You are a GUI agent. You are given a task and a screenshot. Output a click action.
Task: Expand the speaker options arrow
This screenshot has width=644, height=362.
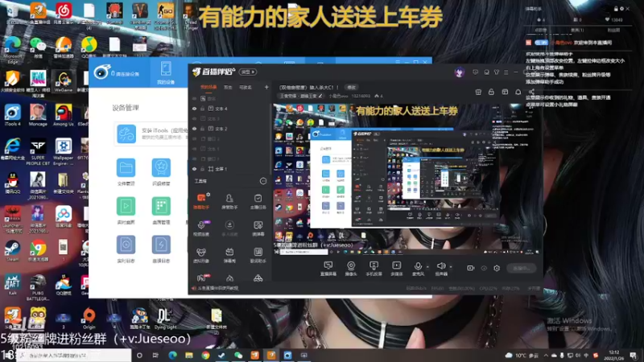coord(451,267)
